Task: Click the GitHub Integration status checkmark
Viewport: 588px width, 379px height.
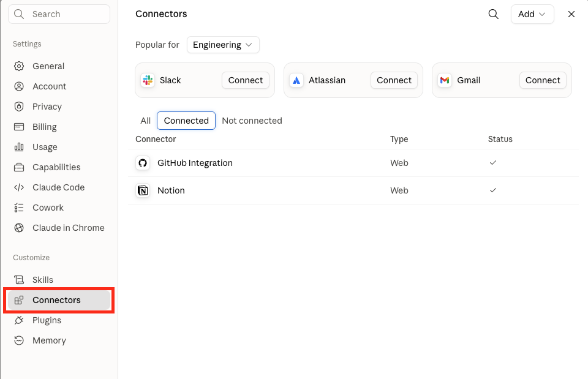Action: (492, 163)
